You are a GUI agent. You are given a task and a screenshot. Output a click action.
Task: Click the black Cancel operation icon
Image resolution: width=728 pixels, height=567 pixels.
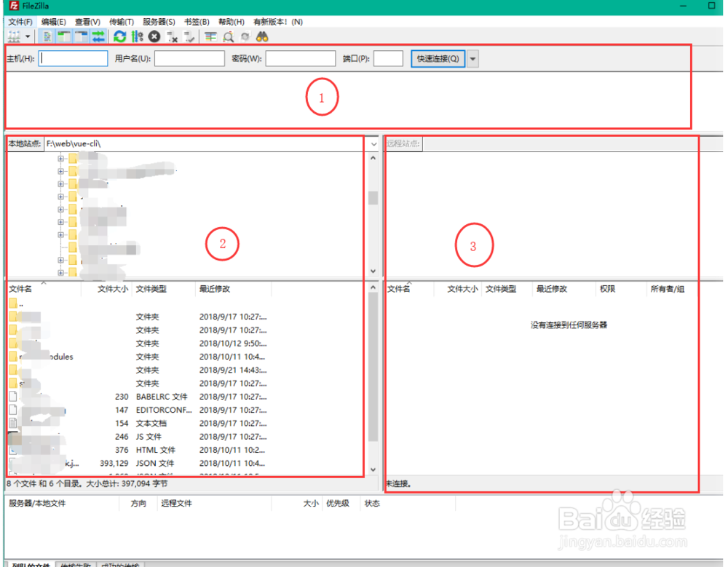154,36
